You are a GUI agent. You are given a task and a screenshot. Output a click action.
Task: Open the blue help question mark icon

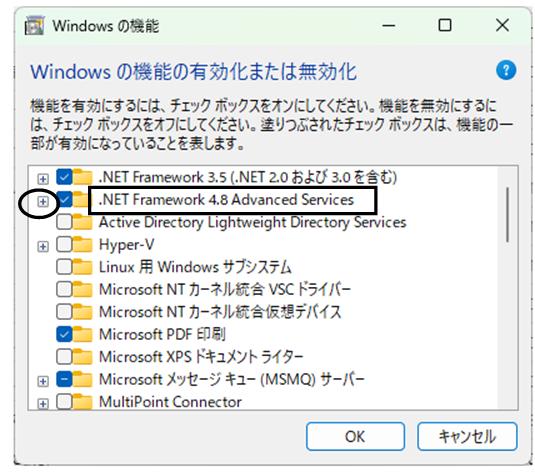pyautogui.click(x=506, y=70)
